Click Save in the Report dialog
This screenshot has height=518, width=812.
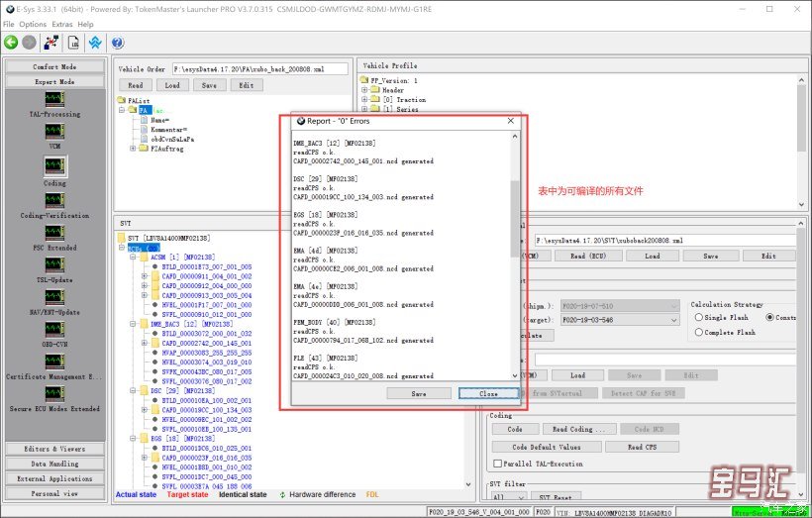419,393
